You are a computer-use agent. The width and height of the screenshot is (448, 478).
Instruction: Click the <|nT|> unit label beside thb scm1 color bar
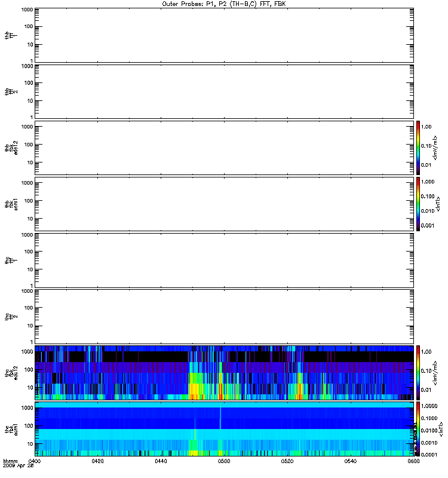(438, 204)
